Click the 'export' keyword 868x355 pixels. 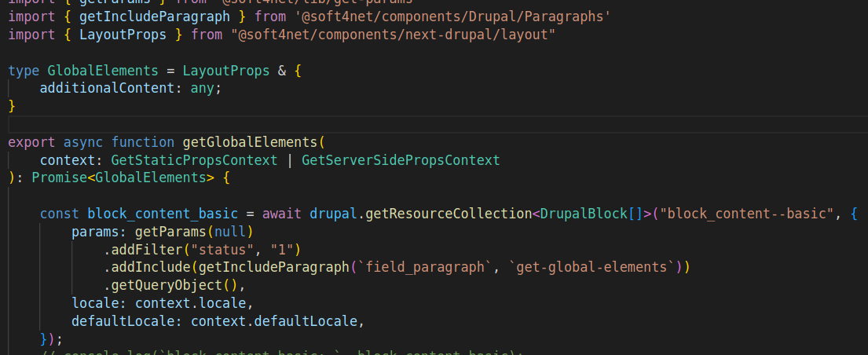coord(31,142)
